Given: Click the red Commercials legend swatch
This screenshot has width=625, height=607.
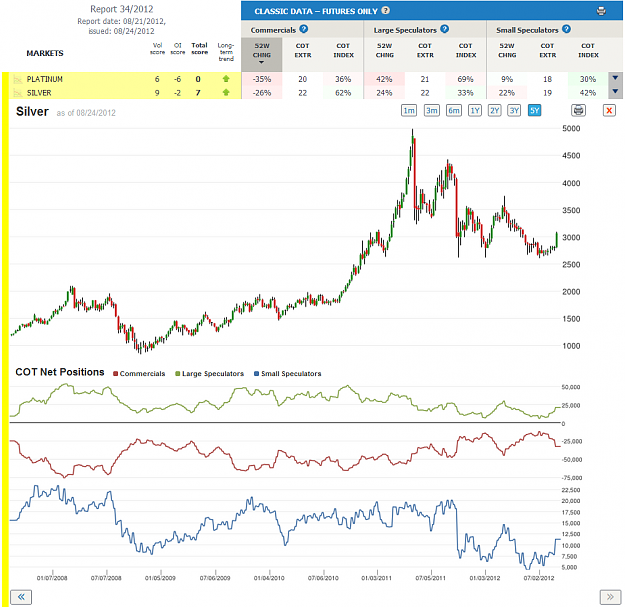Looking at the screenshot, I should (116, 374).
